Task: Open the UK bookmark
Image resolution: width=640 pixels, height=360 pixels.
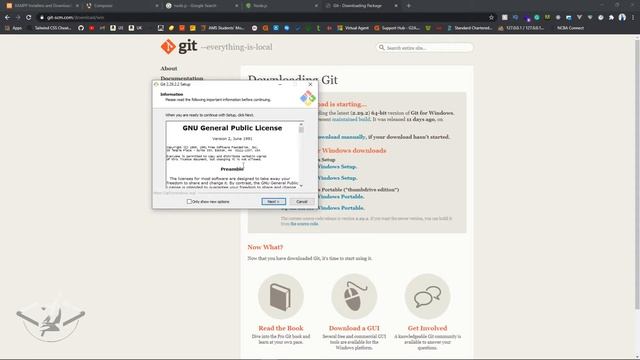Action: tap(136, 28)
